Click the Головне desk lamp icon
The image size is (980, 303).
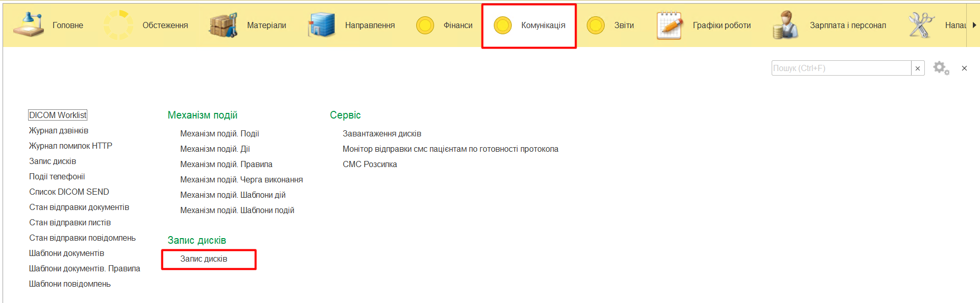point(29,25)
